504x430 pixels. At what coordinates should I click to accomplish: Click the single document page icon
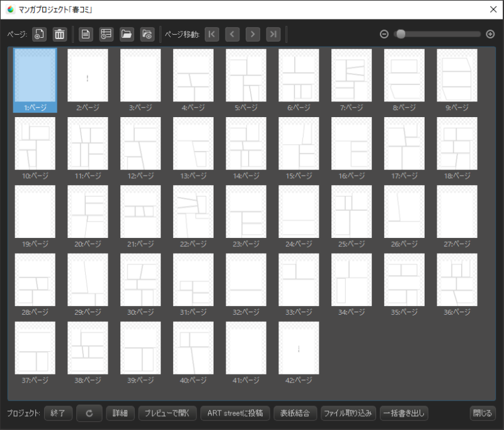(86, 34)
